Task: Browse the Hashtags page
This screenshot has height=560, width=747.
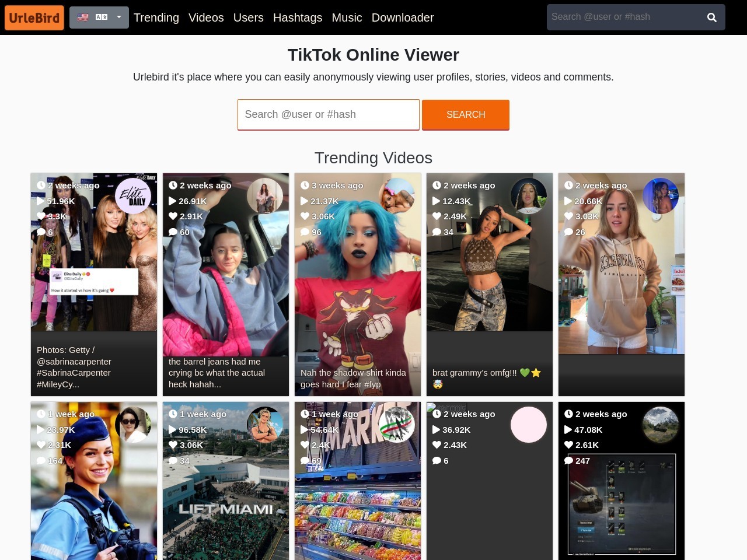Action: [298, 17]
